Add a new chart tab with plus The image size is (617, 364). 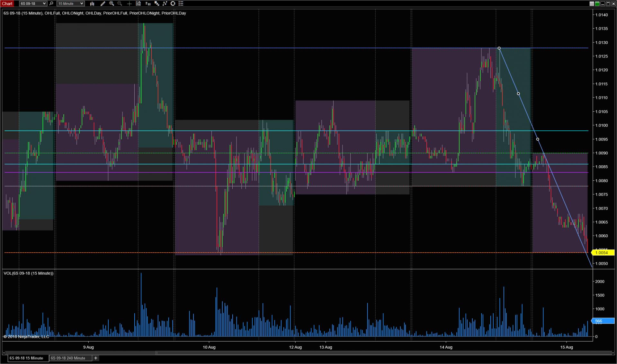click(x=95, y=358)
